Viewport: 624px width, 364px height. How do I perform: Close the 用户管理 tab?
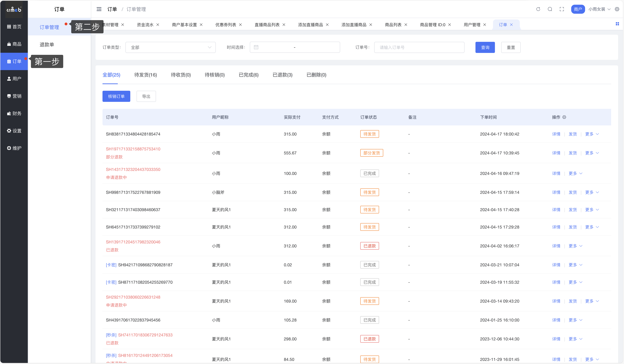(485, 25)
